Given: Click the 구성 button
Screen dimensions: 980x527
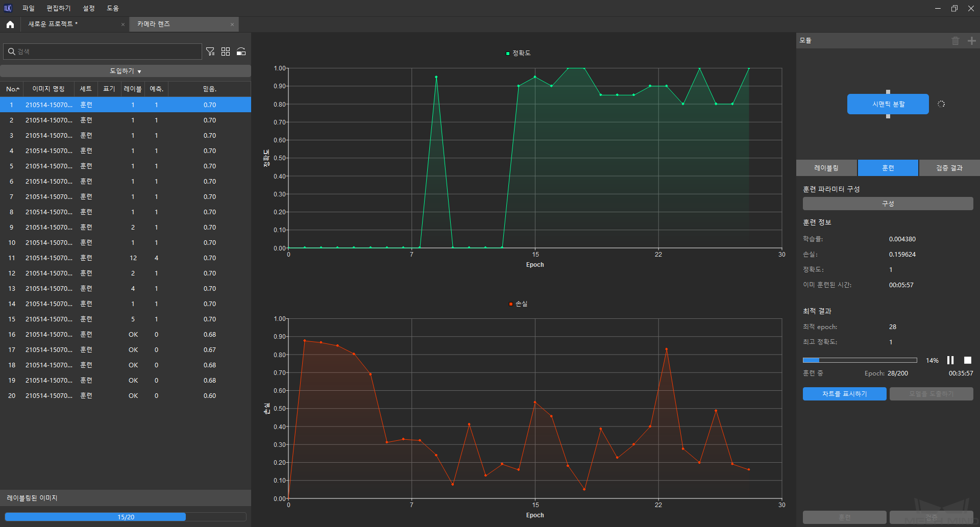Looking at the screenshot, I should [888, 204].
